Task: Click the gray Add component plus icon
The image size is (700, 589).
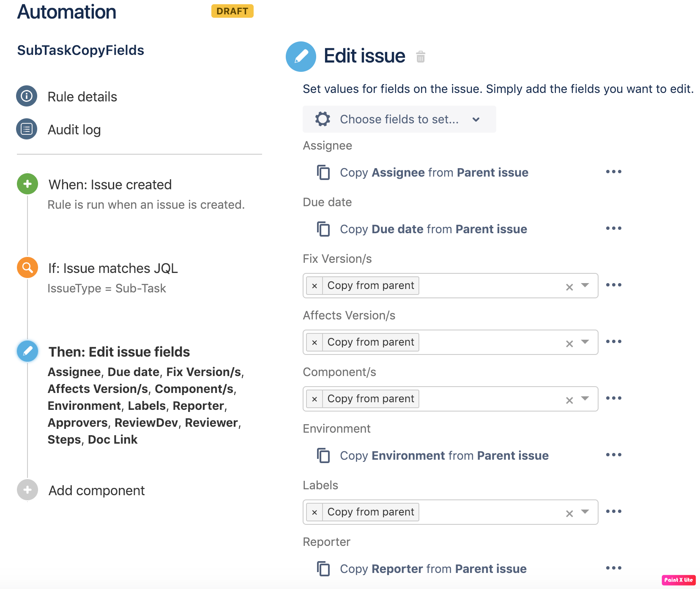Action: pos(27,490)
